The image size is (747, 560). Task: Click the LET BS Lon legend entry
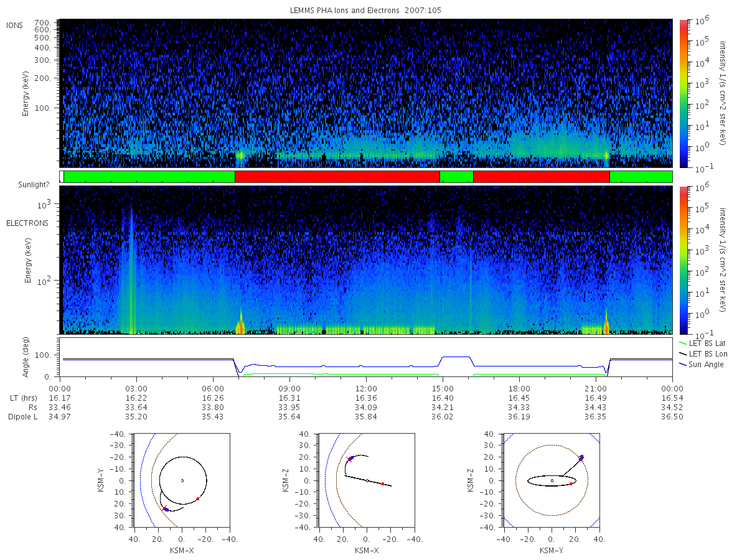coord(702,353)
